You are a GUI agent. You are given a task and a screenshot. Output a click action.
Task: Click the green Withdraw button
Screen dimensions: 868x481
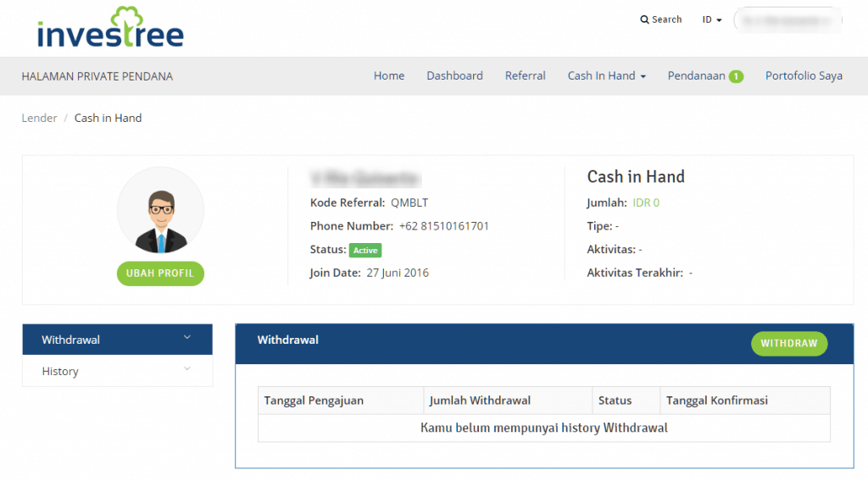coord(789,343)
